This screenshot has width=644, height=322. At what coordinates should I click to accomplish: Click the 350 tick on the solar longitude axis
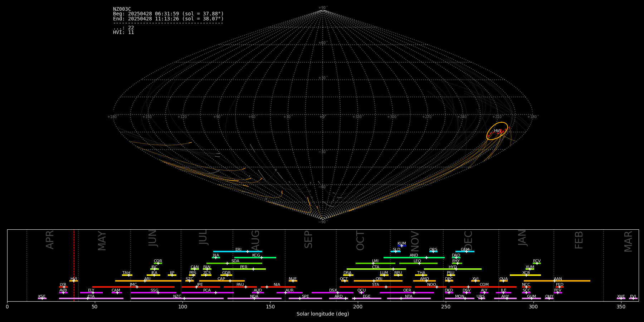[x=621, y=307]
